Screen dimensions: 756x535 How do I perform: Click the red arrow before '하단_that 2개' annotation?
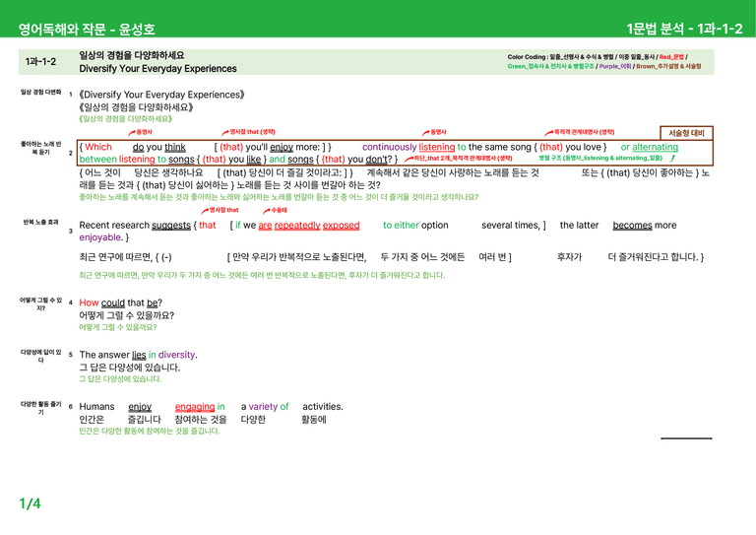pyautogui.click(x=409, y=159)
